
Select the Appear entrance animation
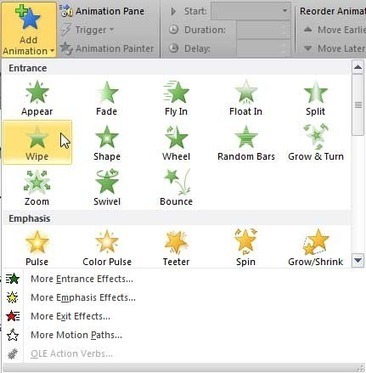tap(37, 98)
